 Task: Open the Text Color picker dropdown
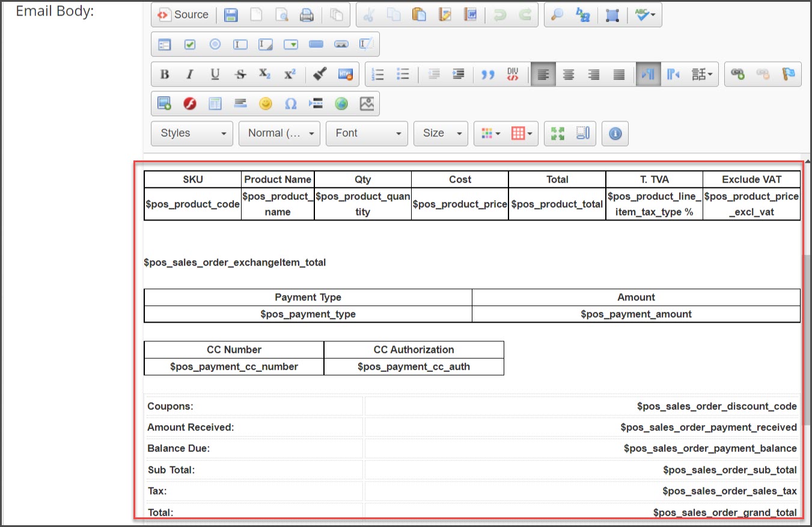491,133
